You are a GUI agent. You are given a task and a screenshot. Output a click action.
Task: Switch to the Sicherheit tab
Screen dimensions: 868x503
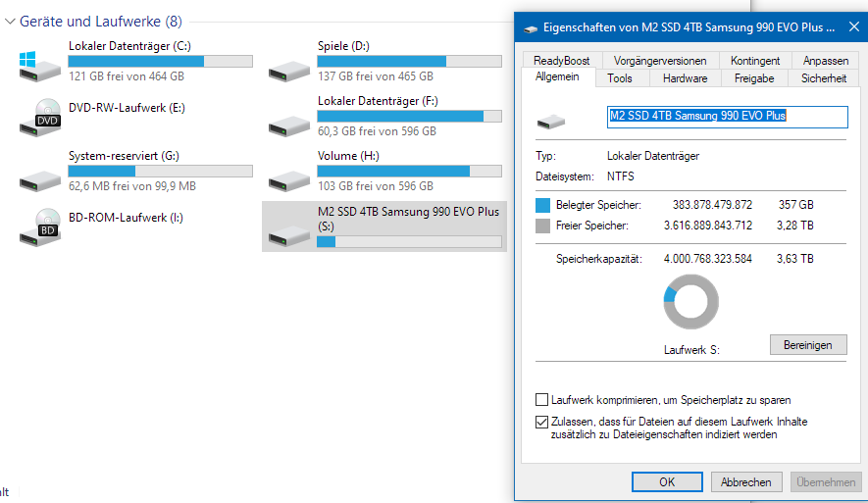pyautogui.click(x=823, y=78)
